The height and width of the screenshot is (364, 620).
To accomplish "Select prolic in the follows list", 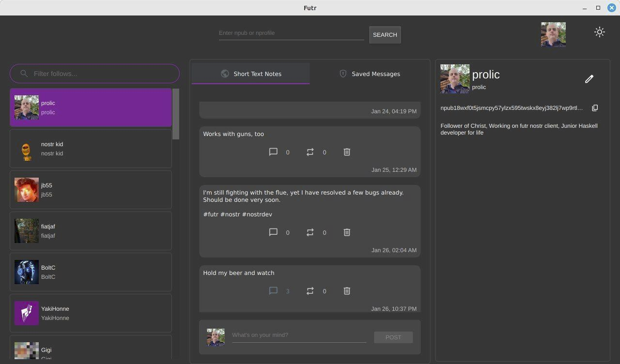I will [x=91, y=107].
